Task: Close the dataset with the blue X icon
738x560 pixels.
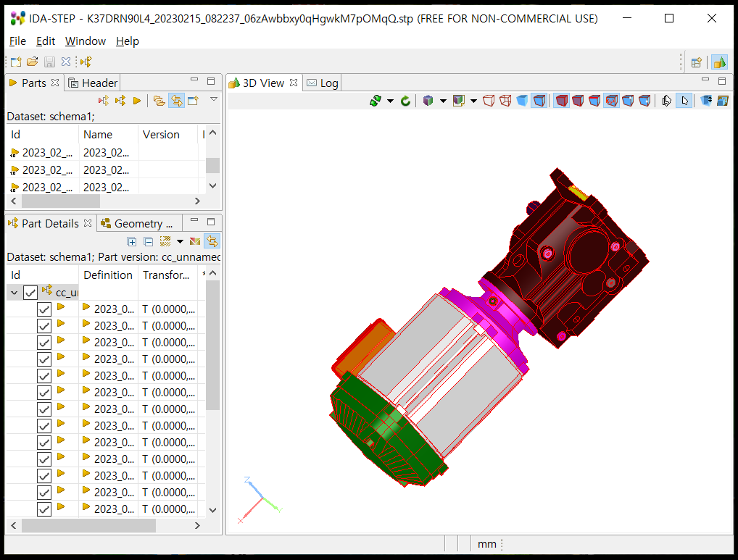Action: pos(66,62)
